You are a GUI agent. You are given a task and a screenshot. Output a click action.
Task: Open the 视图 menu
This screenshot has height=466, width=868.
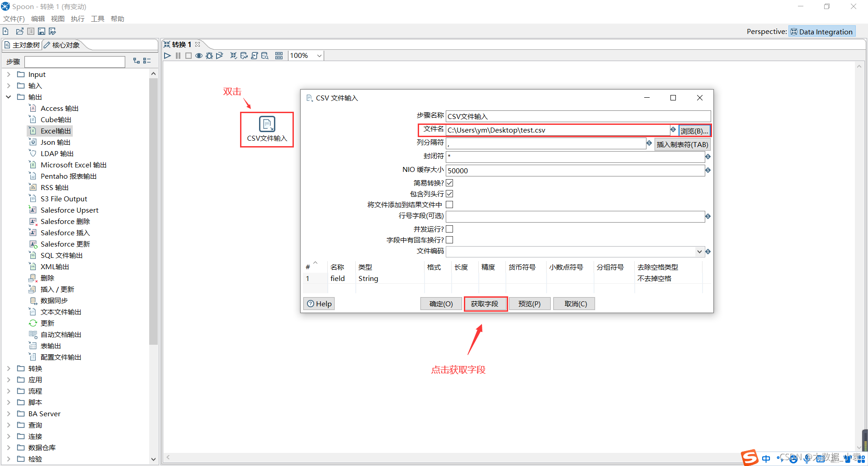pos(58,19)
